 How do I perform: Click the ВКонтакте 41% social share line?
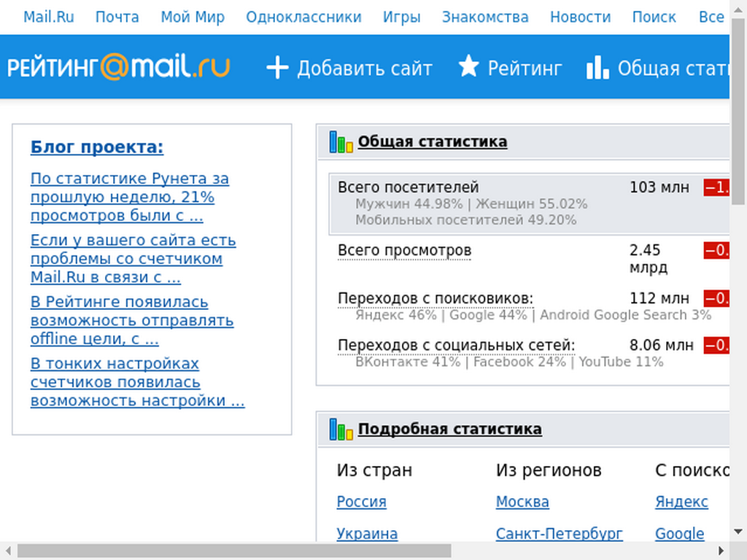point(509,362)
